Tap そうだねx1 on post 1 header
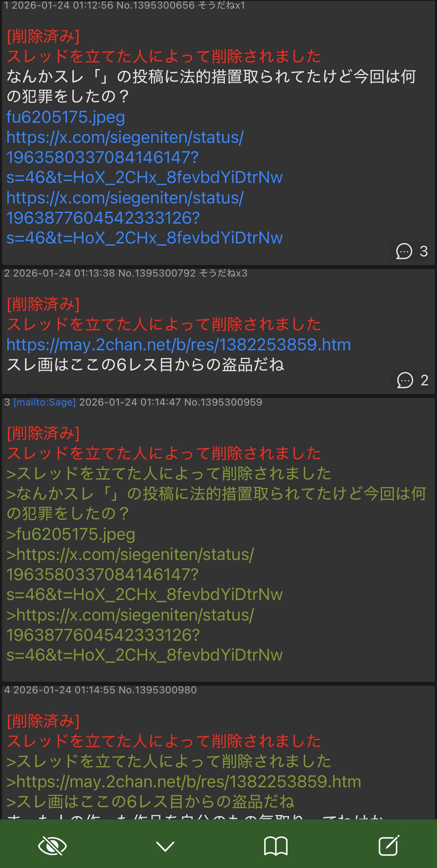Image resolution: width=437 pixels, height=868 pixels. [x=221, y=5]
